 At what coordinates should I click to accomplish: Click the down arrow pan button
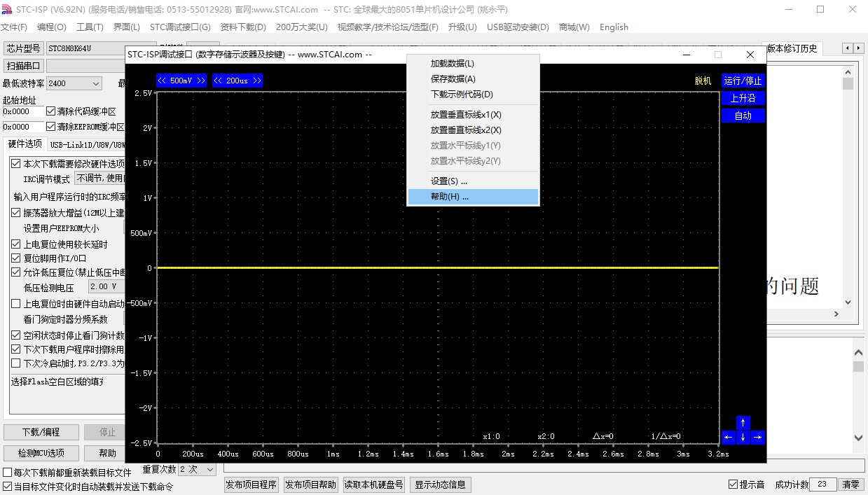743,438
